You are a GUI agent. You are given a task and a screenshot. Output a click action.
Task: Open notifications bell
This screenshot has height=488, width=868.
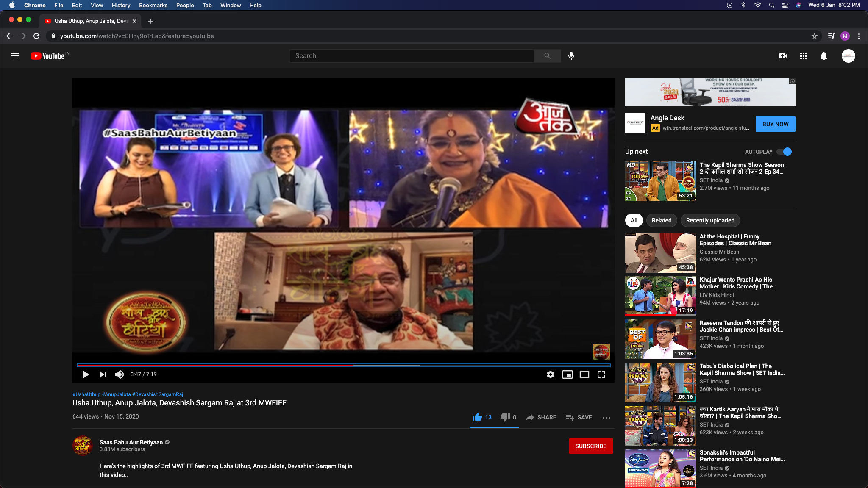tap(823, 56)
